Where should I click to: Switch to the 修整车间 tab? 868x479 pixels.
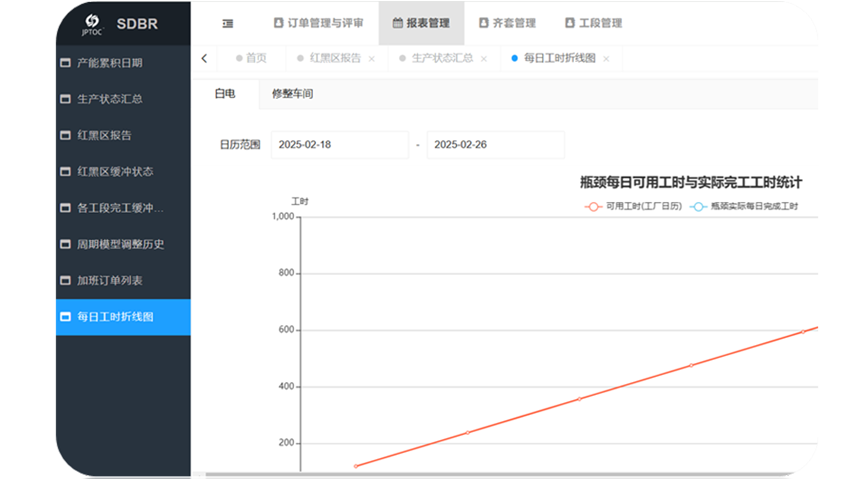point(292,93)
